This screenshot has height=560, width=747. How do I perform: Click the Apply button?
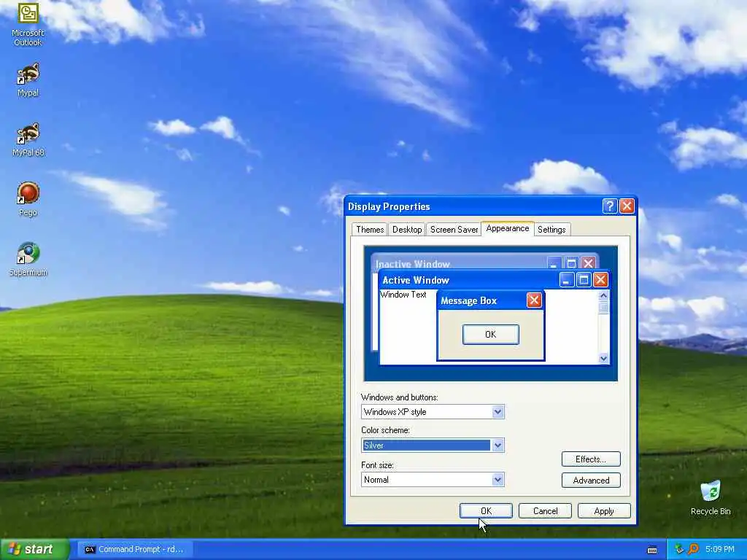[x=604, y=511]
